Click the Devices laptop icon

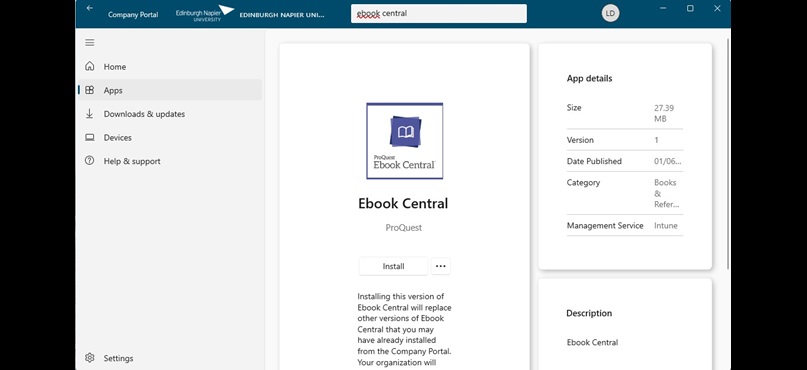pyautogui.click(x=90, y=137)
